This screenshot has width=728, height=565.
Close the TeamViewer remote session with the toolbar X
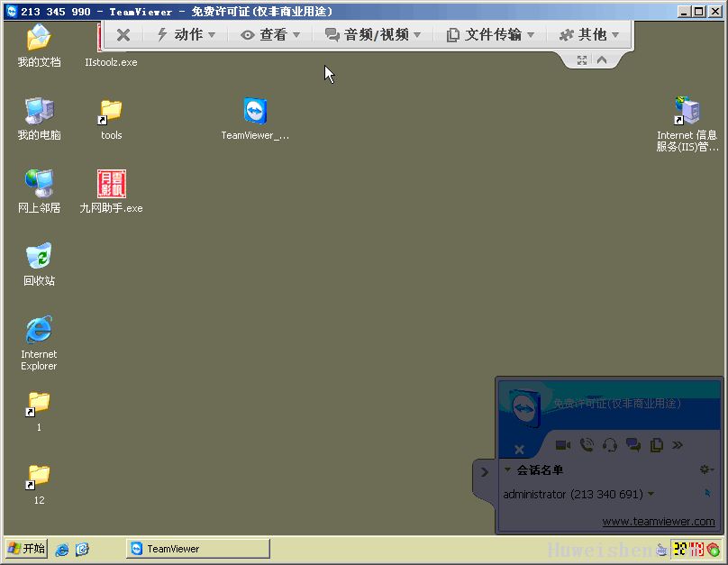[x=123, y=35]
